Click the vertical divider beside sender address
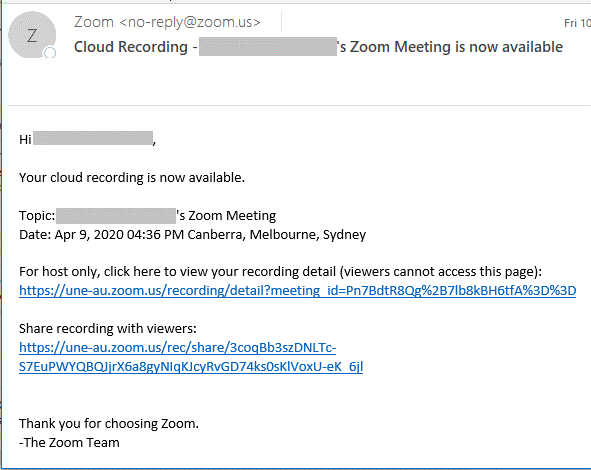The width and height of the screenshot is (591, 470). [282, 21]
